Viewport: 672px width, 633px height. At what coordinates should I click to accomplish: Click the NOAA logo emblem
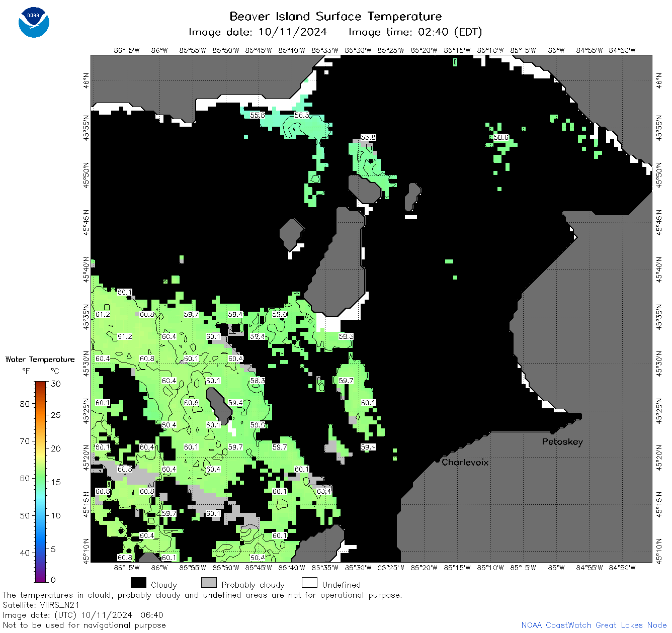(34, 22)
